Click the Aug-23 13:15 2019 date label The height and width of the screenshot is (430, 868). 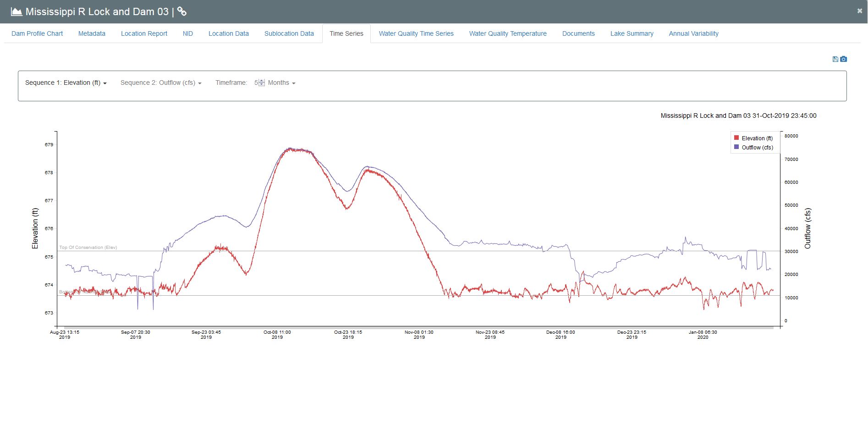pos(65,335)
